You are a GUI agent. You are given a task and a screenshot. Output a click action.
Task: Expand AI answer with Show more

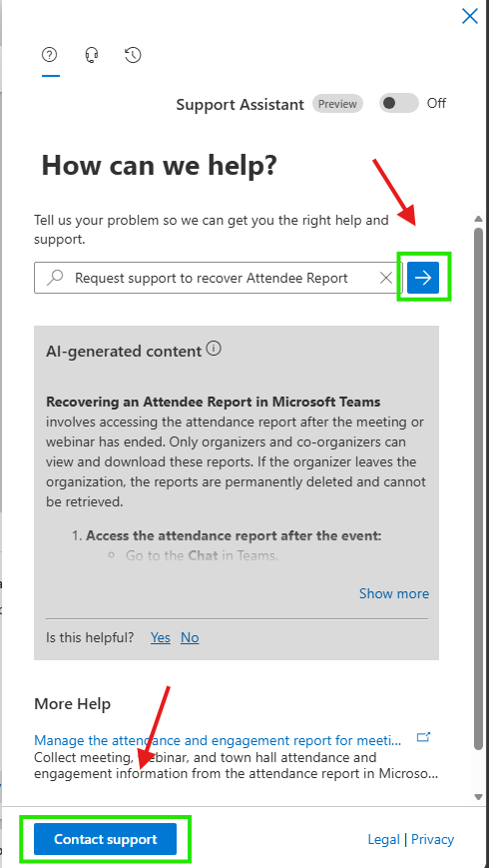tap(394, 593)
